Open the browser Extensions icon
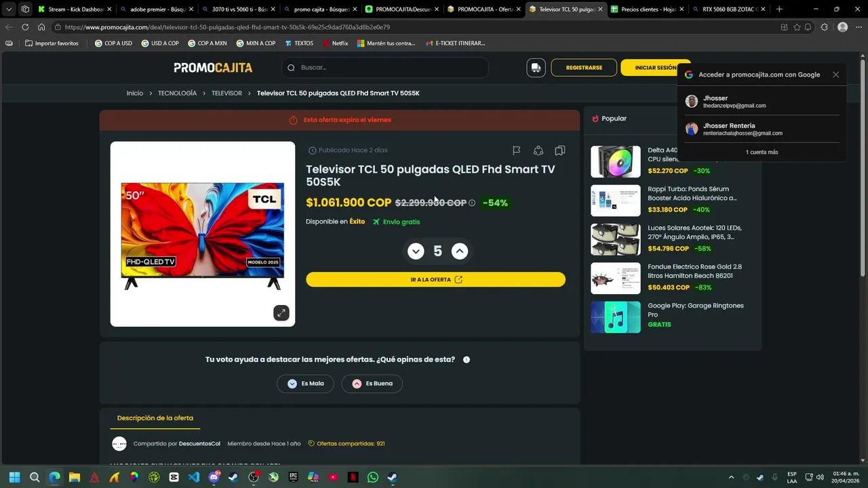This screenshot has height=488, width=868. tap(824, 27)
